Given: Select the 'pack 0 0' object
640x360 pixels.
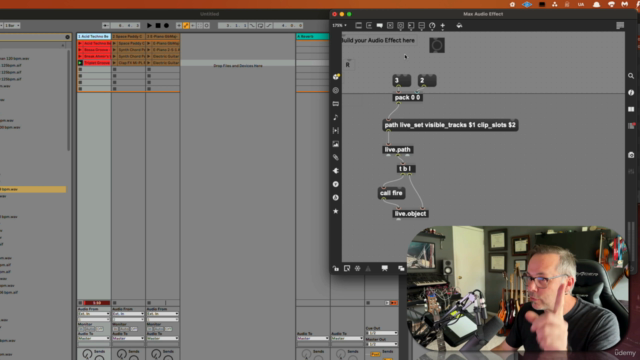Looking at the screenshot, I should (407, 98).
